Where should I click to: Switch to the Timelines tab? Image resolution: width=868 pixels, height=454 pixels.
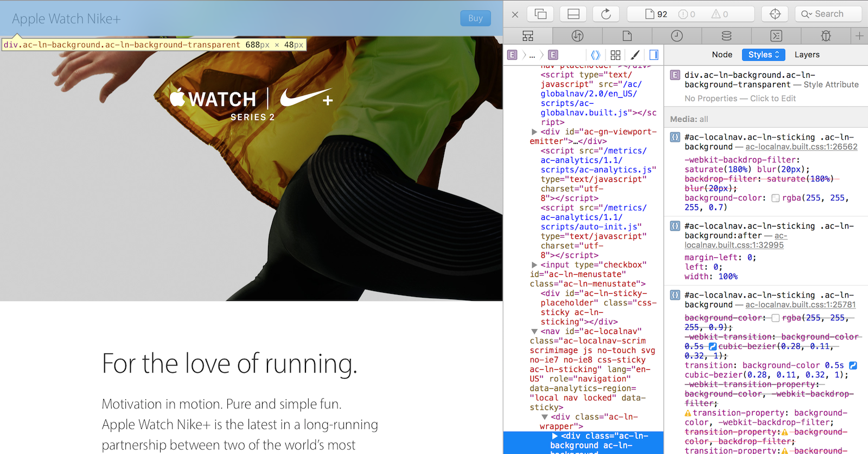tap(677, 36)
